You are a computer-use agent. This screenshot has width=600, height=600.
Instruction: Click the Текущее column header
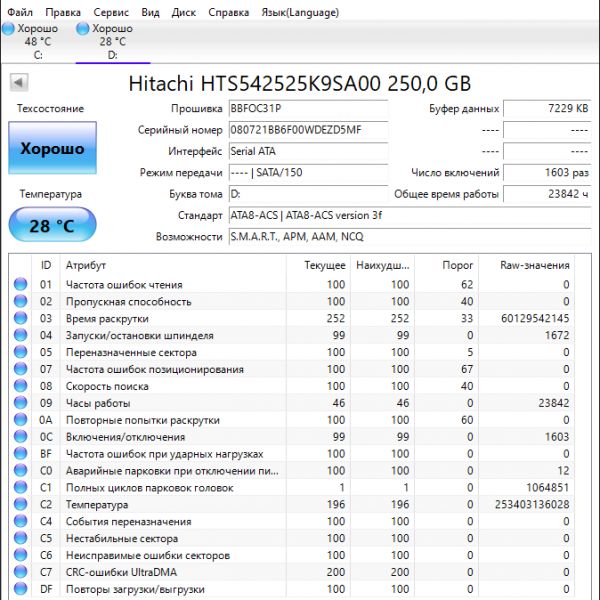click(x=318, y=265)
